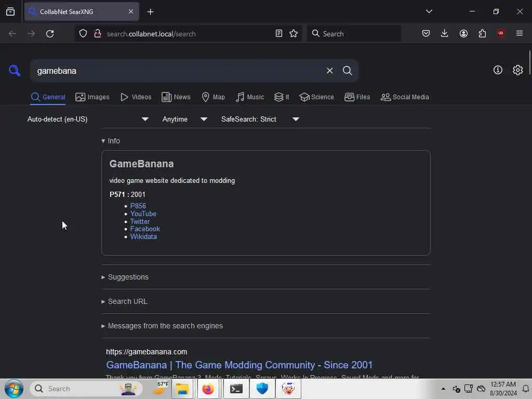
Task: Open the terminal from taskbar
Action: point(236,389)
